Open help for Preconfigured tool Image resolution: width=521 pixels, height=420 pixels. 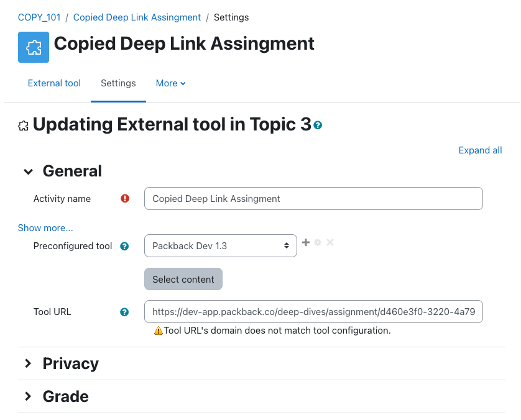tap(124, 246)
